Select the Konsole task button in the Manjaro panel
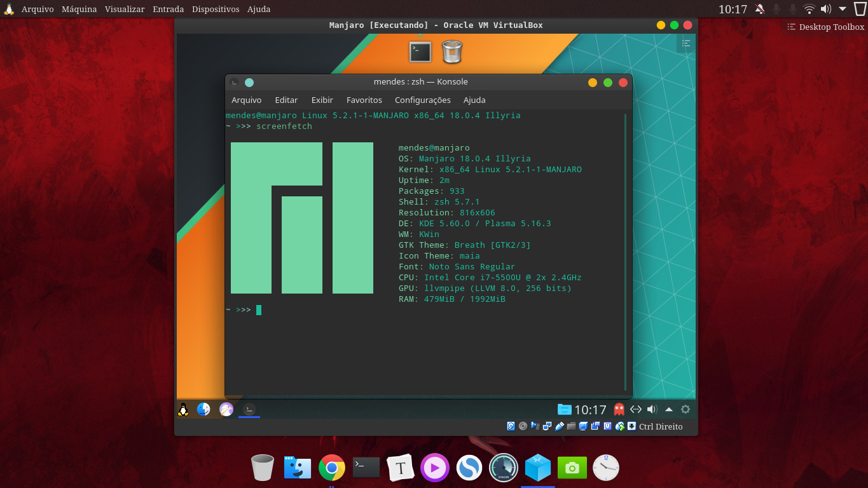The image size is (868, 488). tap(249, 410)
